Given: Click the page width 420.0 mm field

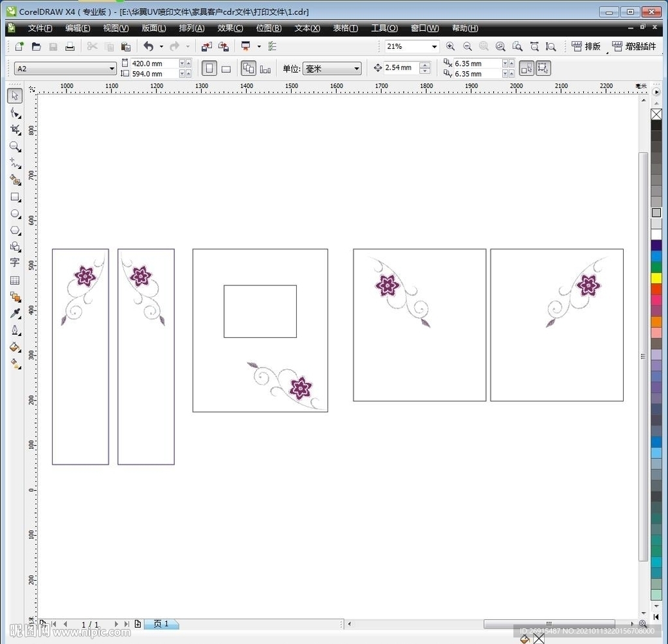Looking at the screenshot, I should click(154, 63).
